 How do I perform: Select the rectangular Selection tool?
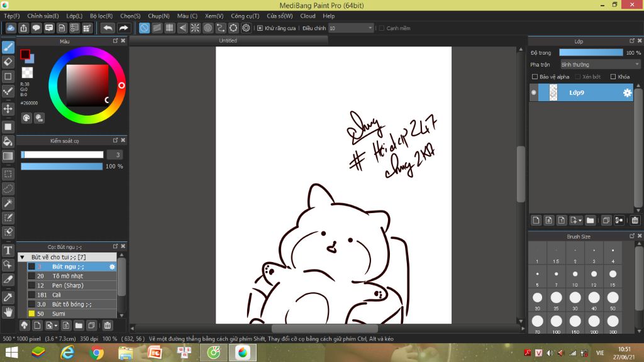click(8, 174)
